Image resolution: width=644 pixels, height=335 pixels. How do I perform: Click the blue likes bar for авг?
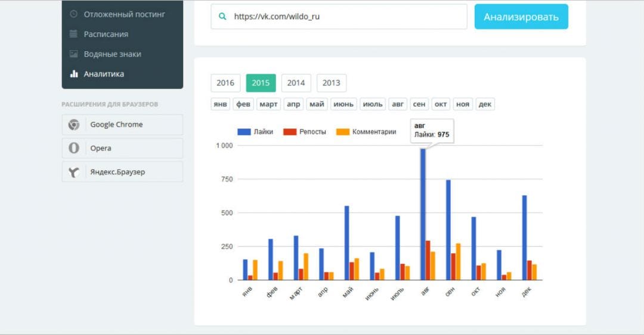click(x=423, y=214)
